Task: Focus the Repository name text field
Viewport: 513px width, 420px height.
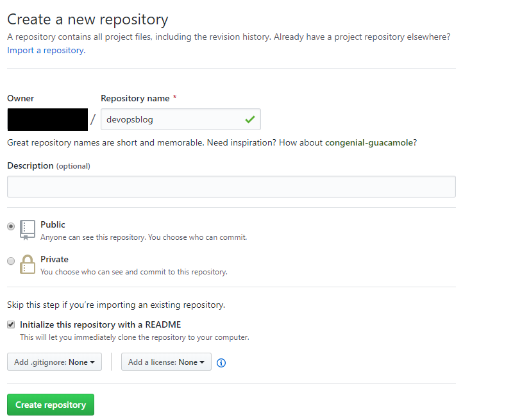Action: 170,119
